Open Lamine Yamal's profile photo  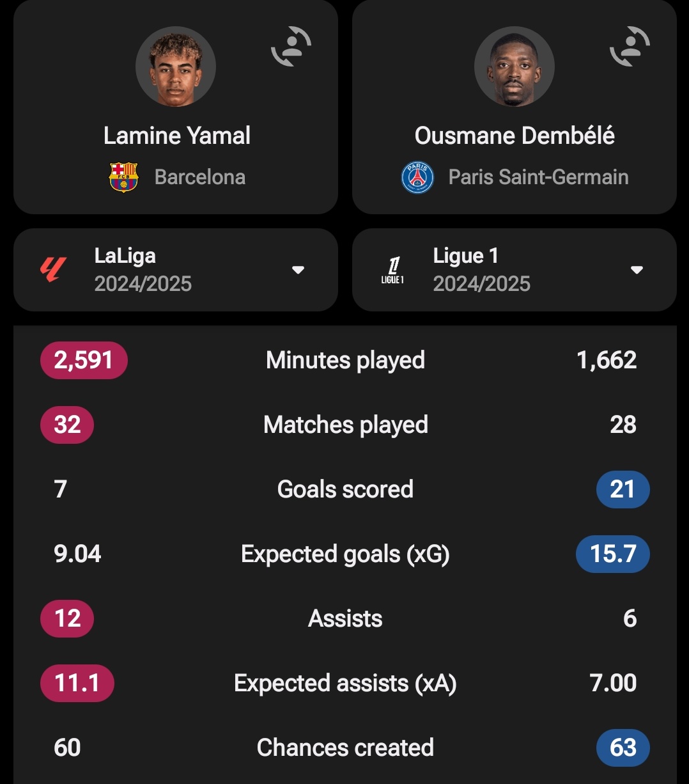click(176, 67)
